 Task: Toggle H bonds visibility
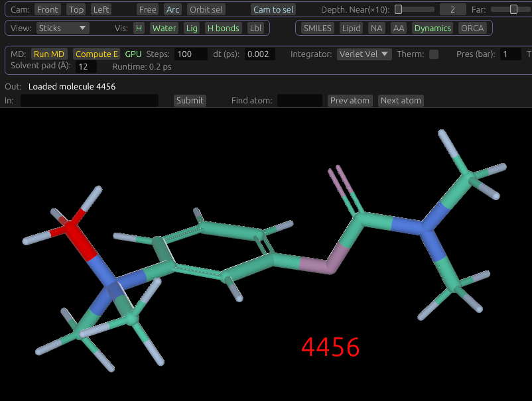[x=224, y=28]
